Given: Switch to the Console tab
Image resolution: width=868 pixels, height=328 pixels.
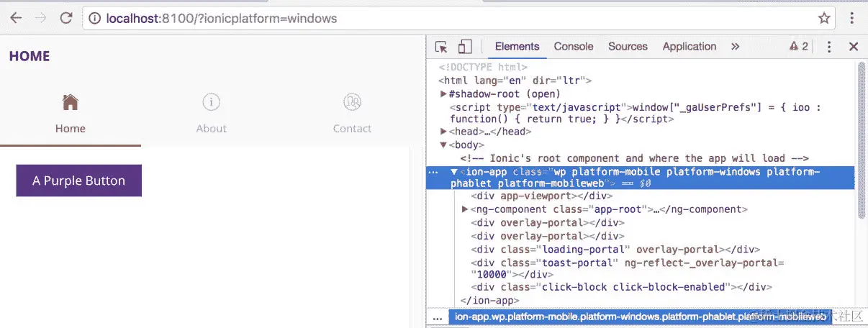Looking at the screenshot, I should coord(574,47).
